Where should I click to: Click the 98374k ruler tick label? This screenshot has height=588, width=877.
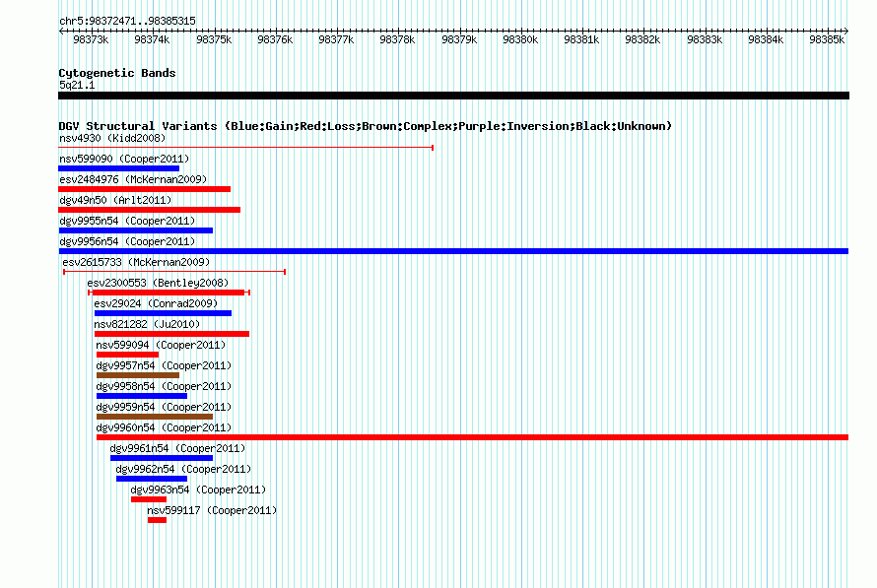(152, 39)
